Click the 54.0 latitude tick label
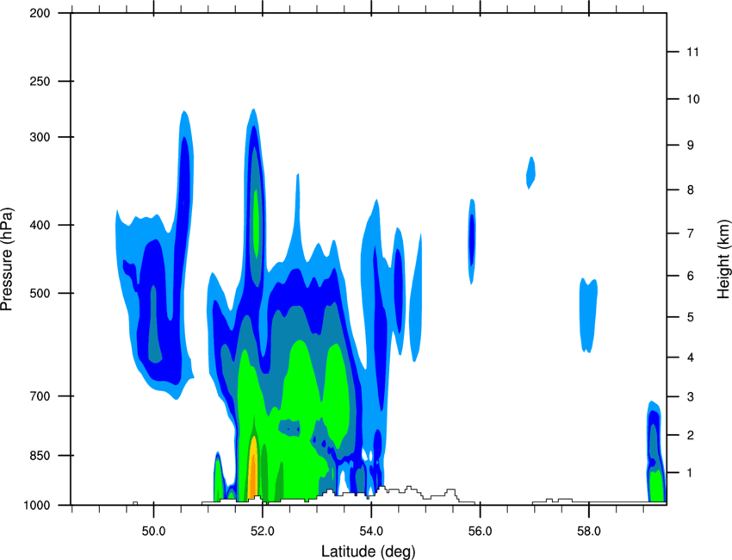 pyautogui.click(x=372, y=532)
